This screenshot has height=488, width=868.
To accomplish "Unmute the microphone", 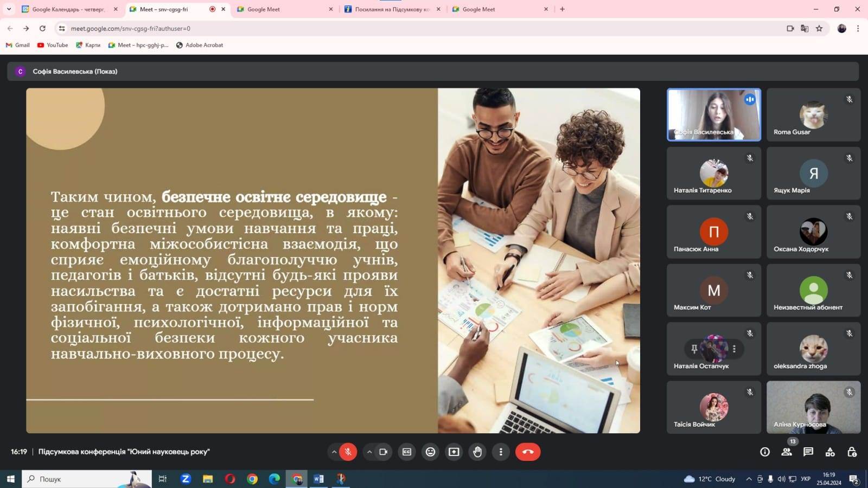I will click(348, 452).
